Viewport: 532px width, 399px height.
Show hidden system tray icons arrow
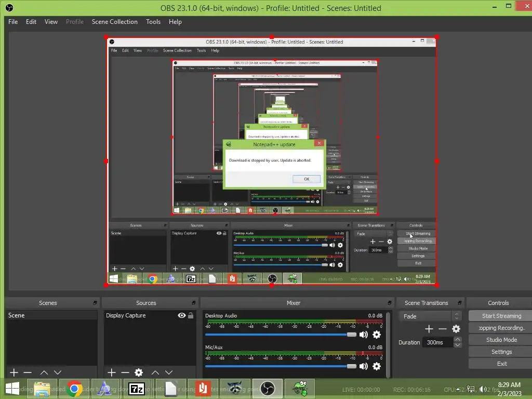(458, 389)
